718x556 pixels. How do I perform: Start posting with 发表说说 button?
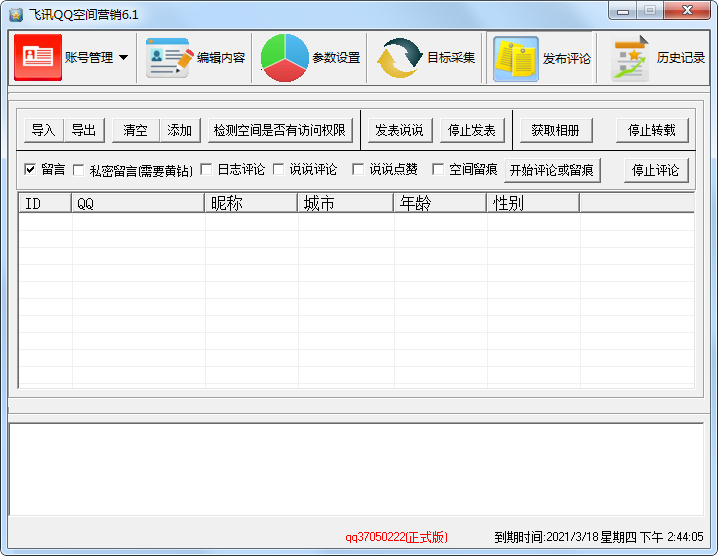tap(398, 130)
